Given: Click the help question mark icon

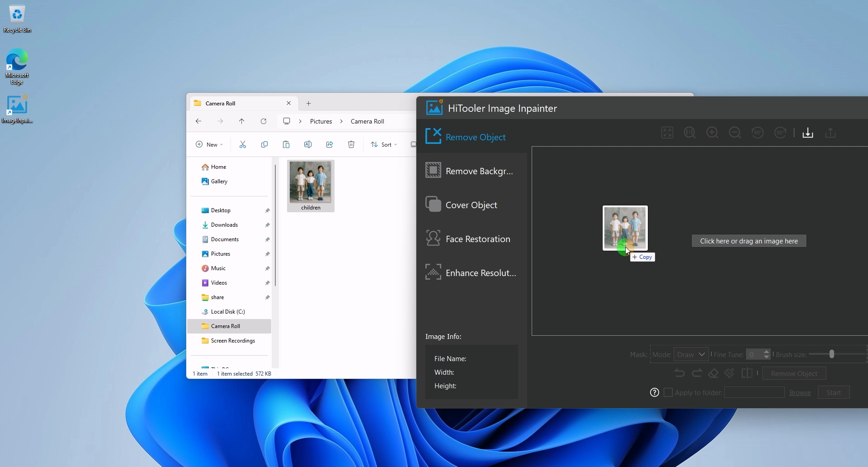Looking at the screenshot, I should tap(654, 392).
